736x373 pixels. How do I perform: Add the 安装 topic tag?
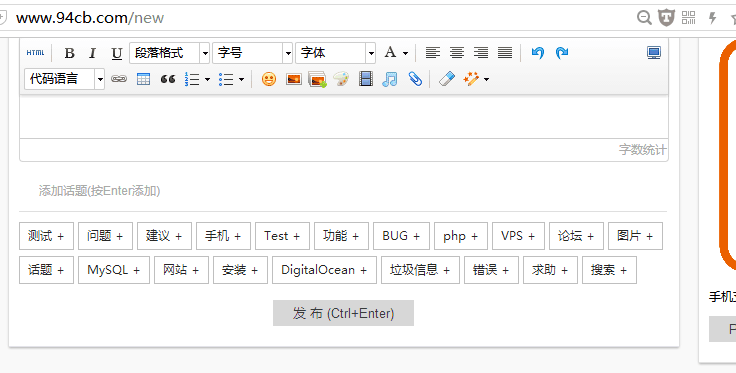pos(240,270)
